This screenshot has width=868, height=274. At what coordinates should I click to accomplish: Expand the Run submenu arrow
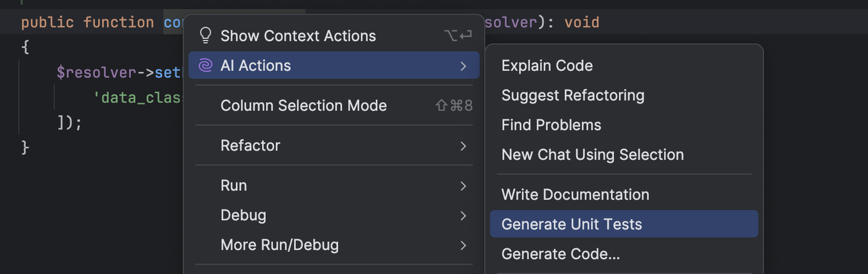pos(463,186)
